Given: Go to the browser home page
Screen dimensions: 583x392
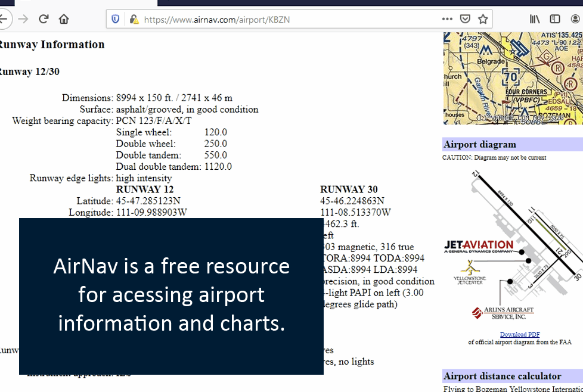Looking at the screenshot, I should [x=64, y=19].
